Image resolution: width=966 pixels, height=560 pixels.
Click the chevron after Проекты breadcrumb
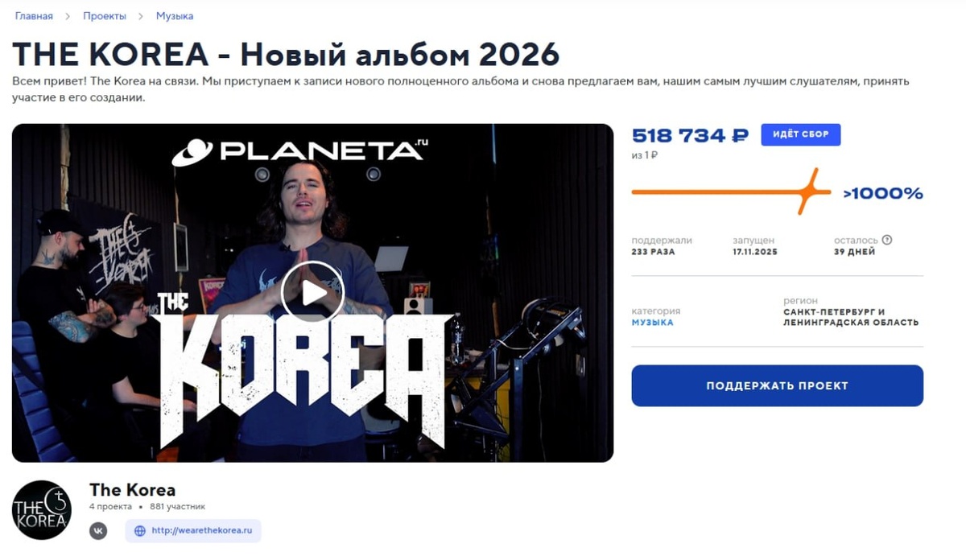point(141,16)
